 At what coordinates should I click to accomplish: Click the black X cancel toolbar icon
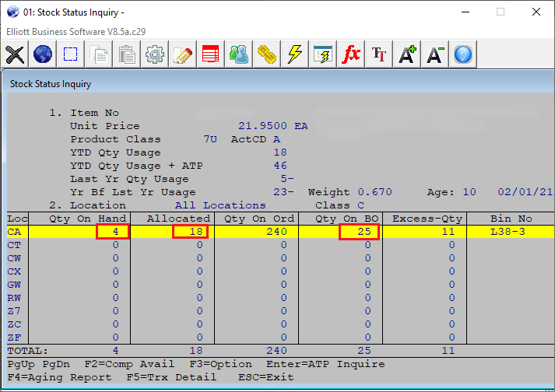tap(15, 54)
